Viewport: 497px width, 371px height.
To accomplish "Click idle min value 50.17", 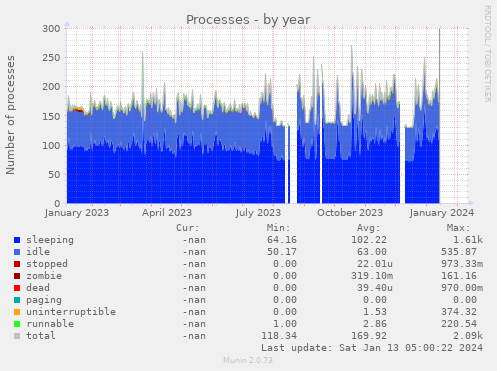I will click(282, 252).
